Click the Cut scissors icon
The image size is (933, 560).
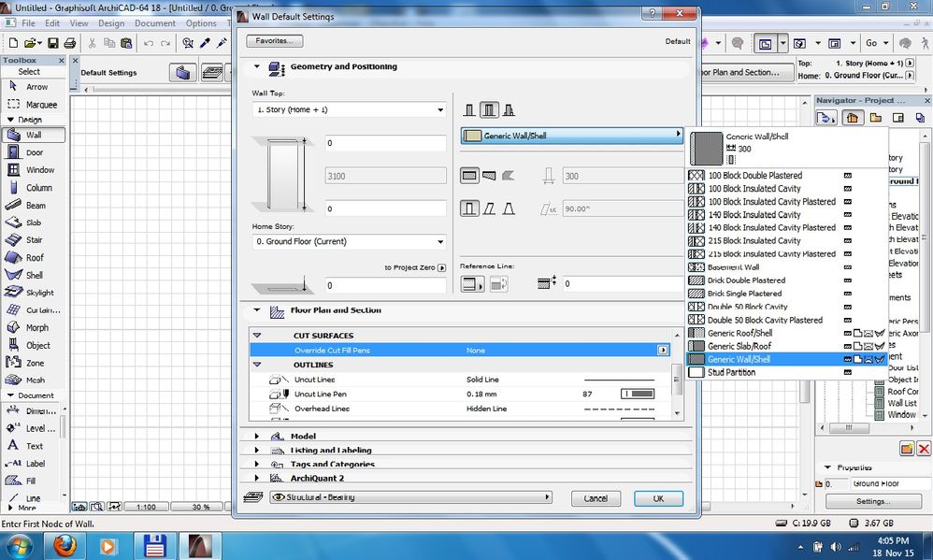(93, 43)
